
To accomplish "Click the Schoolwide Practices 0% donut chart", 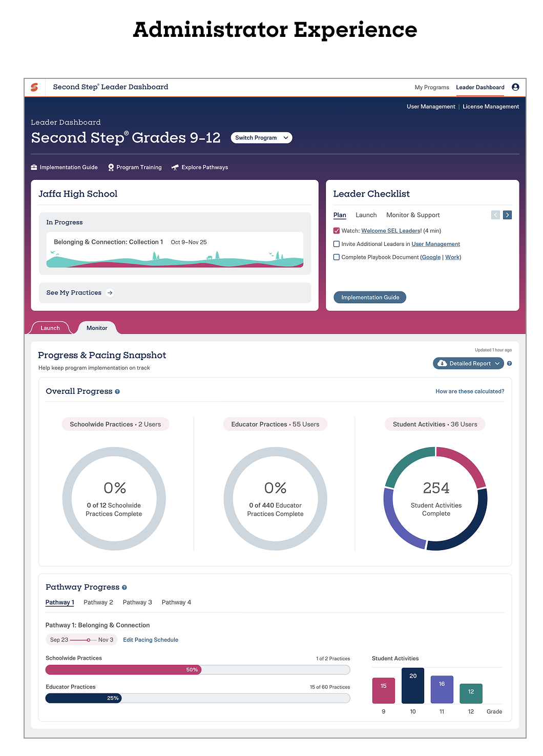I will pos(114,499).
